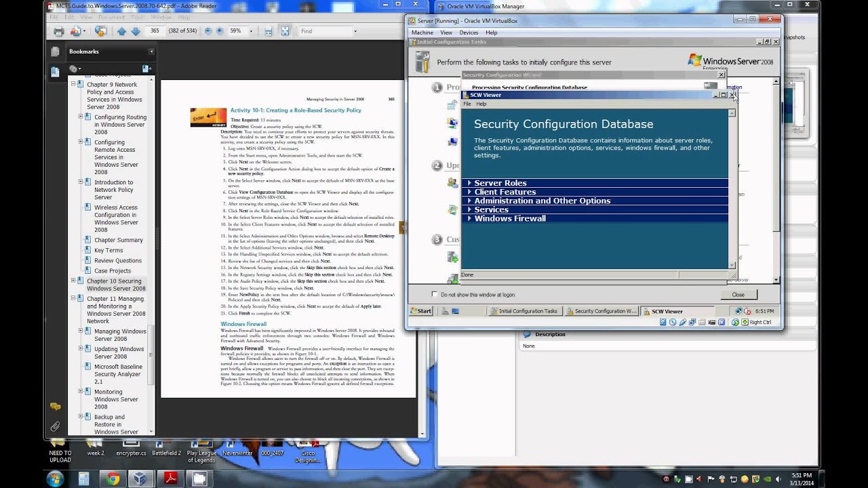Click the page number field showing 365
This screenshot has width=868, height=488.
(x=155, y=31)
